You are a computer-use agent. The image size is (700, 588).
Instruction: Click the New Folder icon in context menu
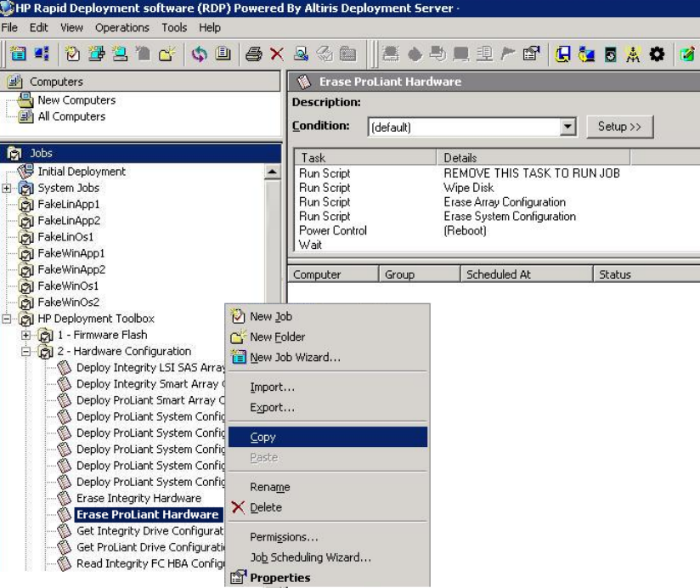(238, 337)
